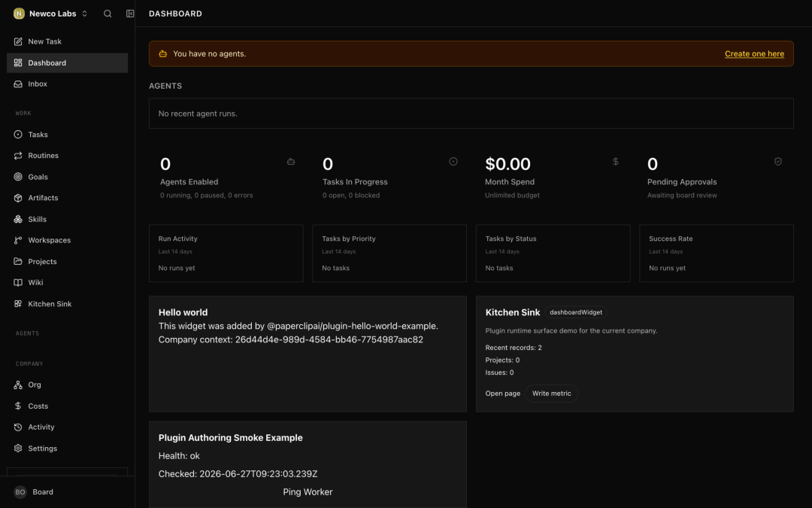
Task: Click the Wiki book icon
Action: [18, 282]
